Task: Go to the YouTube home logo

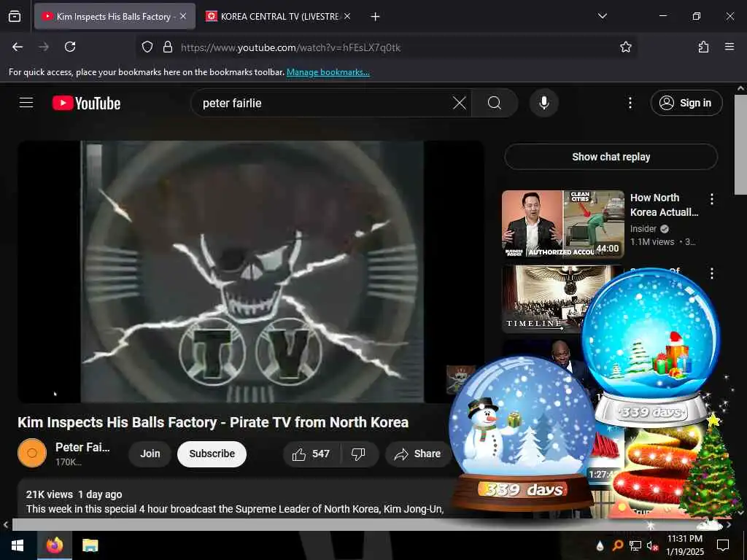Action: point(86,103)
